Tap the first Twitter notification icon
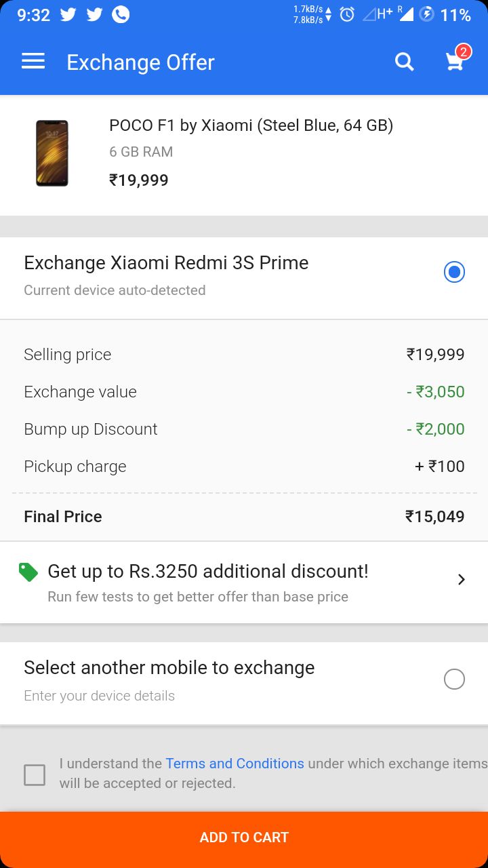488x868 pixels. point(68,14)
